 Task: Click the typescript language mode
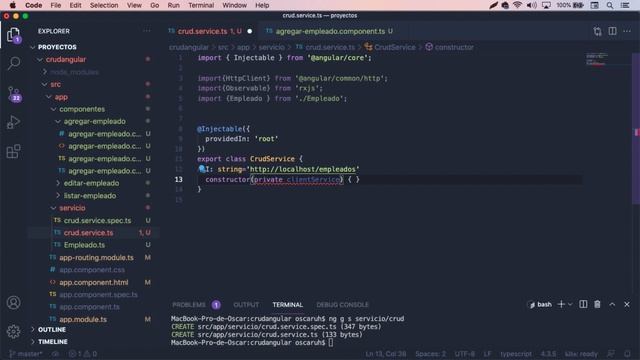pos(516,354)
